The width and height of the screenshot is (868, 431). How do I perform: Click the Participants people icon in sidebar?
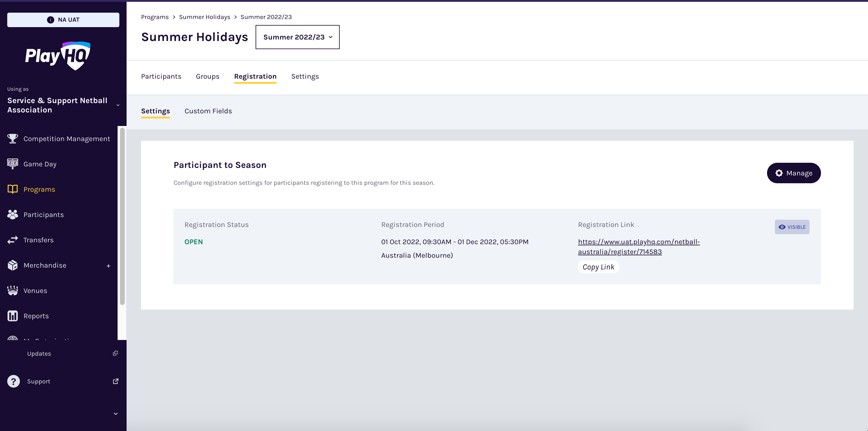[x=12, y=214]
